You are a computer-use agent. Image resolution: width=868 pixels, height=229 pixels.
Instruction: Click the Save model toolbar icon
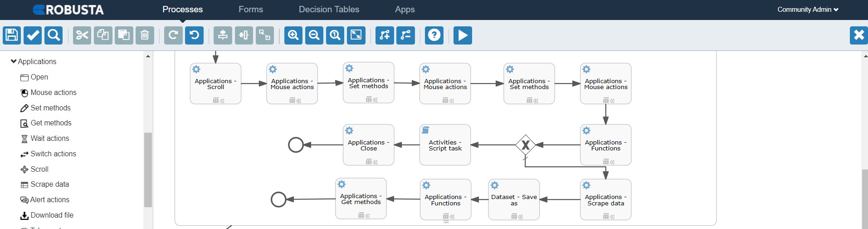12,35
